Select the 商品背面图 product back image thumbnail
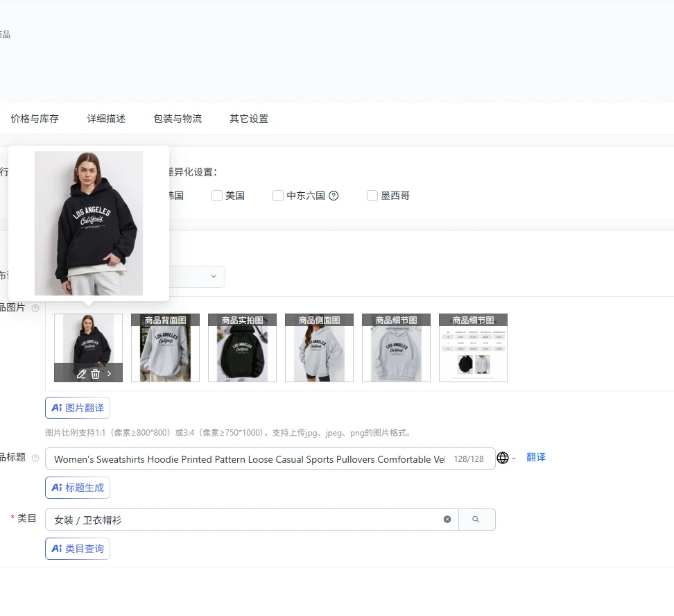Screen dimensions: 674x616 coord(165,348)
